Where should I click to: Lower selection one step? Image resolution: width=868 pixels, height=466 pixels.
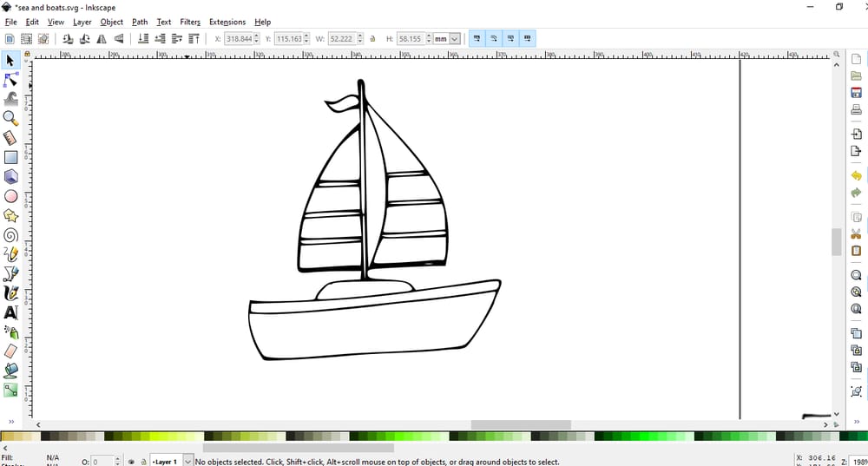160,39
